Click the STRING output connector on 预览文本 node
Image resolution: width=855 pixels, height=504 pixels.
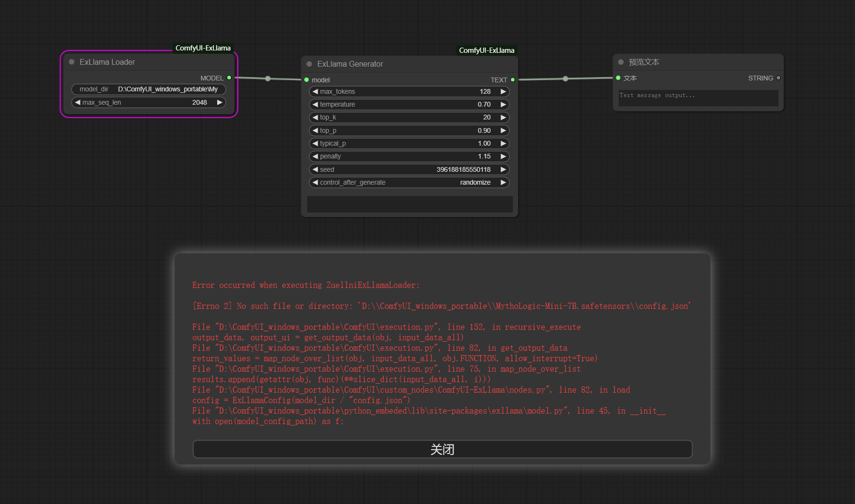[x=778, y=78]
